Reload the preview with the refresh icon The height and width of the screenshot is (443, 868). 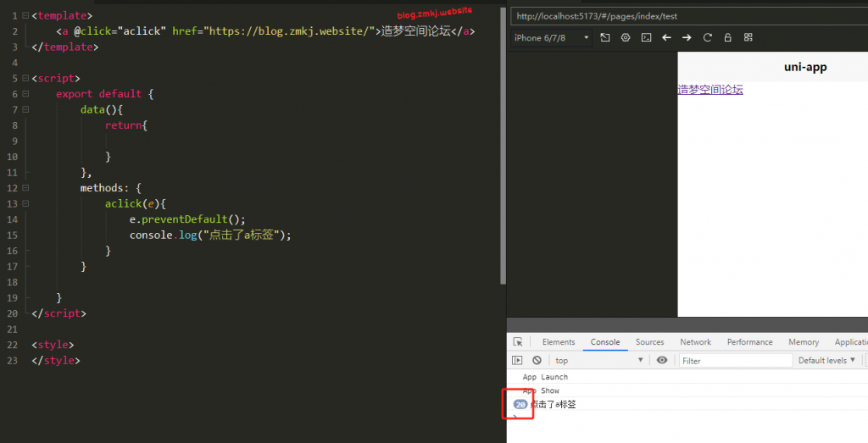pos(707,38)
